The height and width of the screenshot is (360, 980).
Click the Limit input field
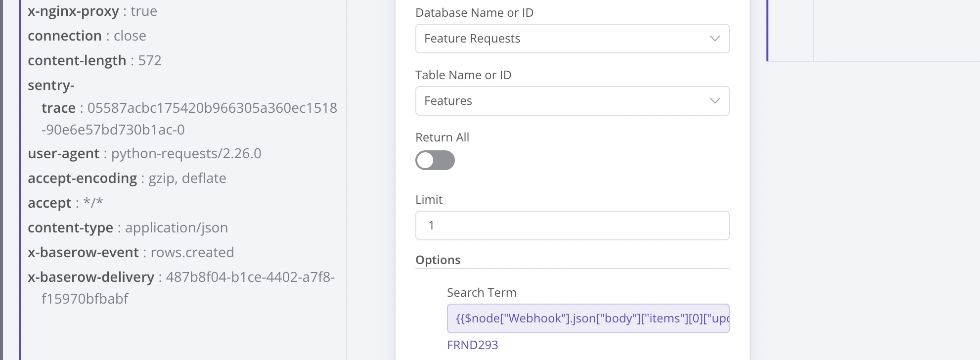pos(572,225)
